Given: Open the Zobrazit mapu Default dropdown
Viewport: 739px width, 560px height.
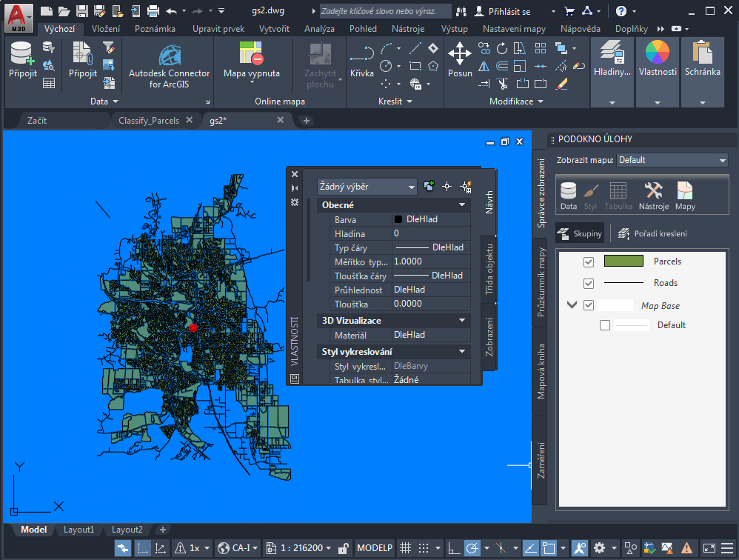Looking at the screenshot, I should pyautogui.click(x=672, y=160).
